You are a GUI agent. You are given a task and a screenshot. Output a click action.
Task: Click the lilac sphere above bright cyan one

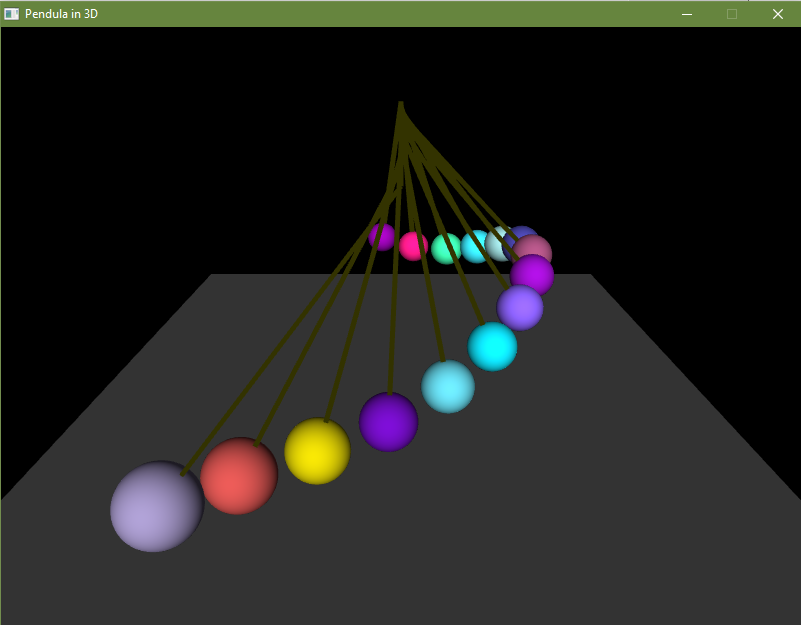520,308
